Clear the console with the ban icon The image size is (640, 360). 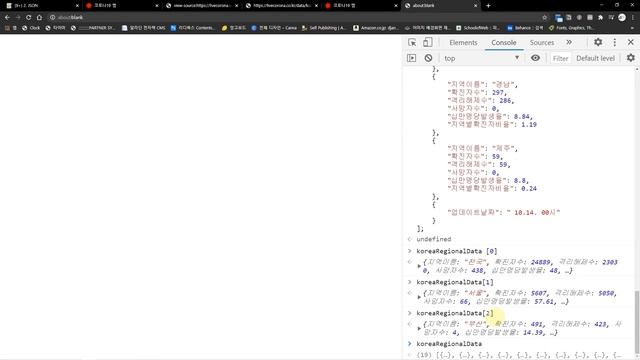point(428,58)
